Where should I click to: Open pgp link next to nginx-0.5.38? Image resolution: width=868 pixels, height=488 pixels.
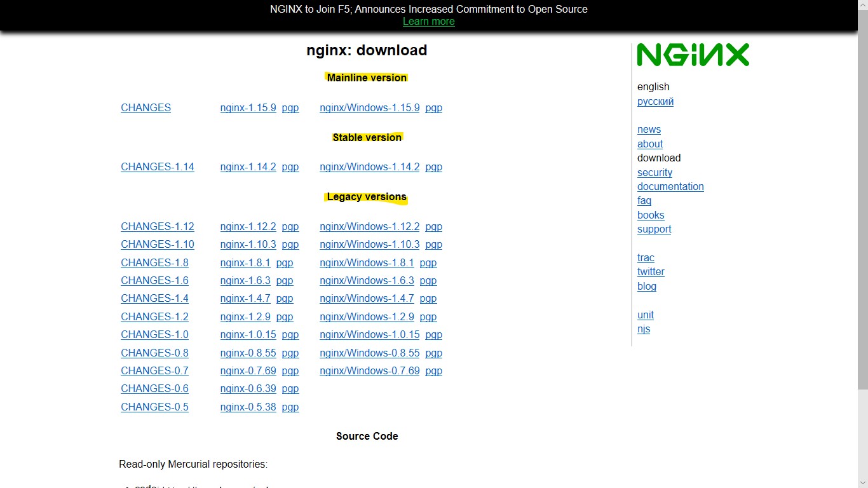coord(290,407)
